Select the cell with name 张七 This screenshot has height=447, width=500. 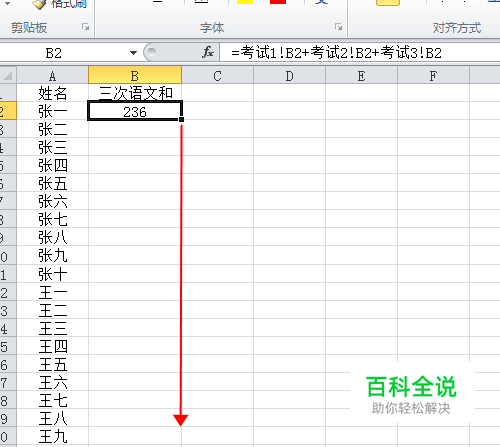click(x=52, y=219)
